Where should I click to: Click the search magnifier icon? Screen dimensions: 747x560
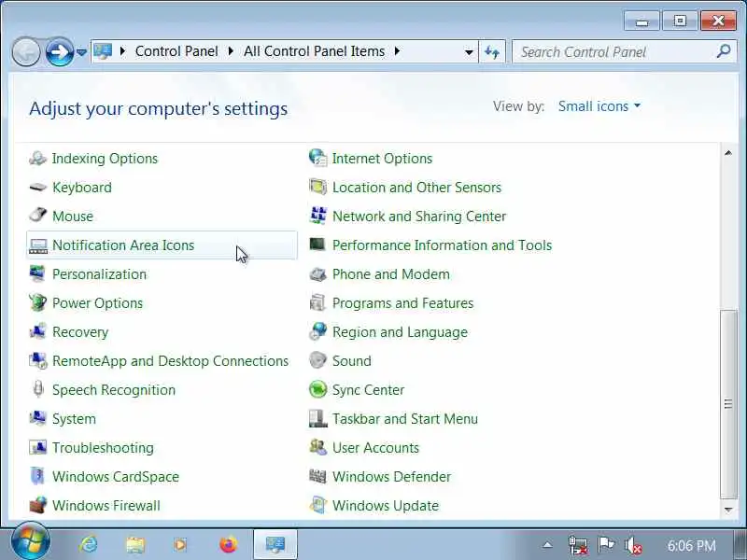coord(723,51)
